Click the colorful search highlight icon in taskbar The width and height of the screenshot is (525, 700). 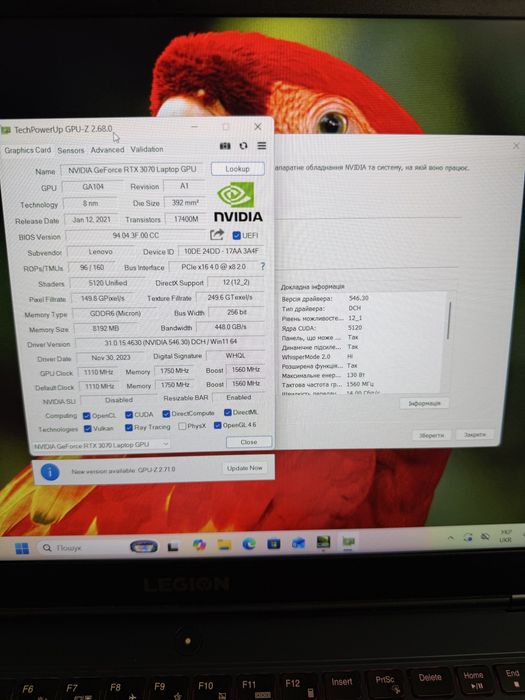[x=144, y=546]
